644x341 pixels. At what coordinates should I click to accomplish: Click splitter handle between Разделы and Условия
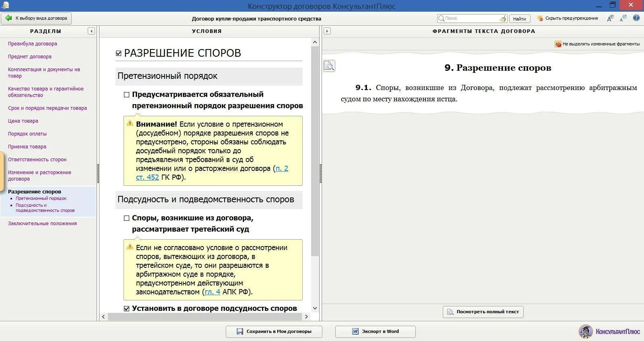point(98,174)
